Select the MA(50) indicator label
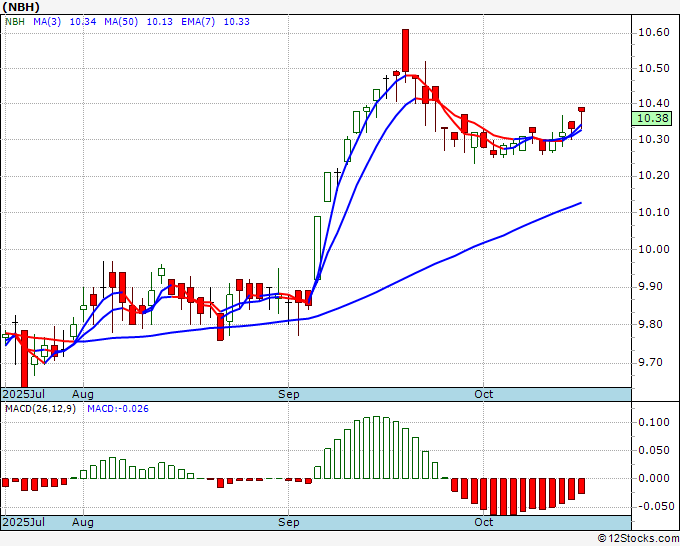Viewport: 680px width, 546px height. coord(121,22)
